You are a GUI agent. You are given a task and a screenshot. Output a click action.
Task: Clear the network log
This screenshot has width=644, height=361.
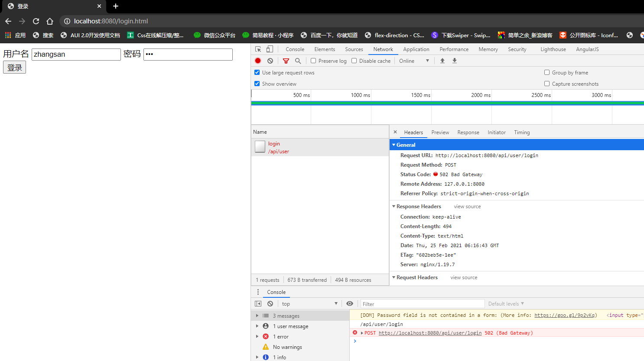click(270, 61)
